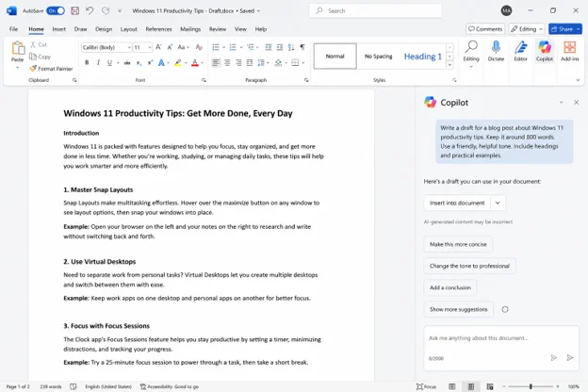The image size is (588, 392).
Task: Toggle Strikethrough formatting
Action: (x=127, y=62)
